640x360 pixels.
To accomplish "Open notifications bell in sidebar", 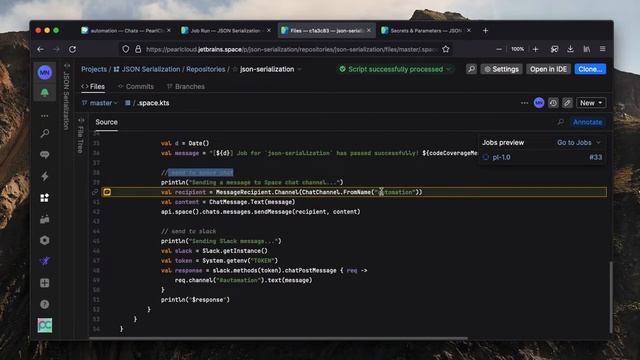I will coord(44,93).
